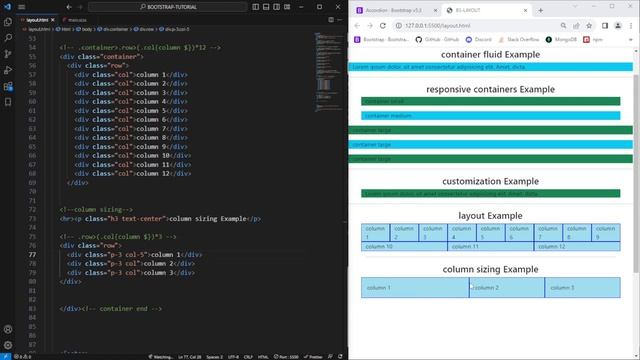The width and height of the screenshot is (640, 360).
Task: Open the Accounts menu in activity bar
Action: click(x=8, y=329)
